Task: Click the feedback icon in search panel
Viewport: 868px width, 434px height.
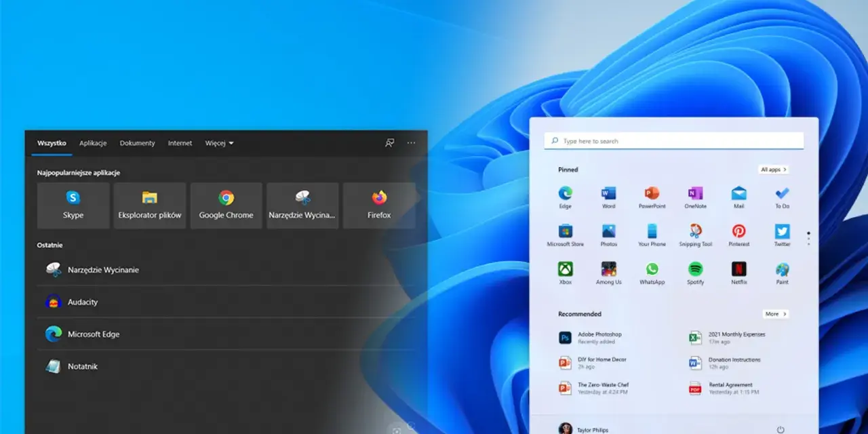Action: [389, 143]
